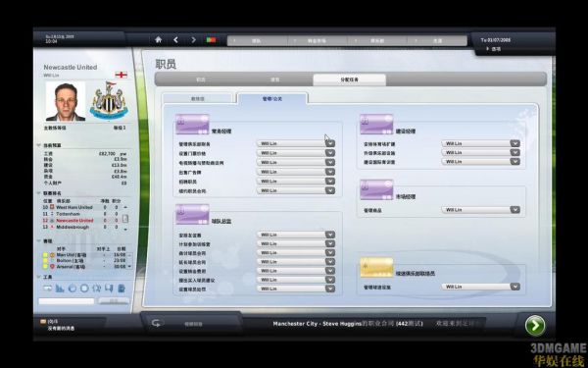Image resolution: width=588 pixels, height=368 pixels.
Task: Open the Will Lin dropdown for 管理商品
Action: (x=481, y=210)
